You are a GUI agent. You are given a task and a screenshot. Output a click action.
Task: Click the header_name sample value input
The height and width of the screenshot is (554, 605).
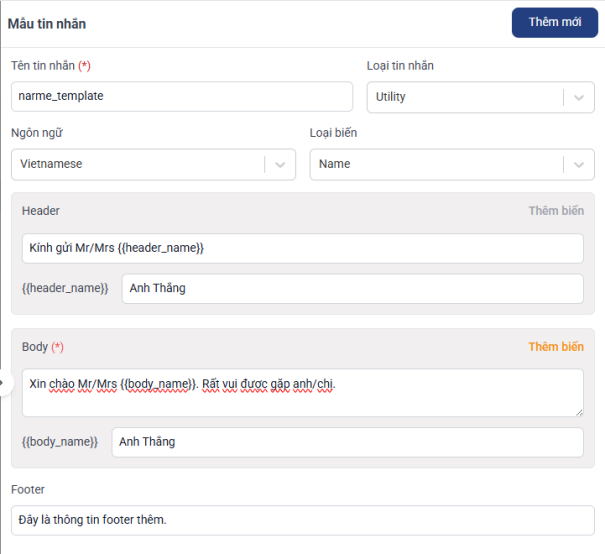tap(352, 288)
